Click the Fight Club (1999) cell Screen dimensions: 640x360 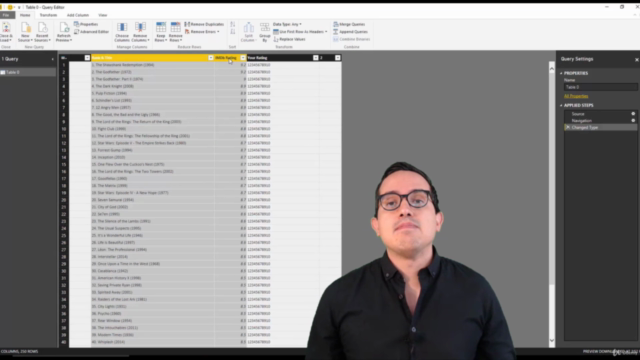pyautogui.click(x=153, y=129)
